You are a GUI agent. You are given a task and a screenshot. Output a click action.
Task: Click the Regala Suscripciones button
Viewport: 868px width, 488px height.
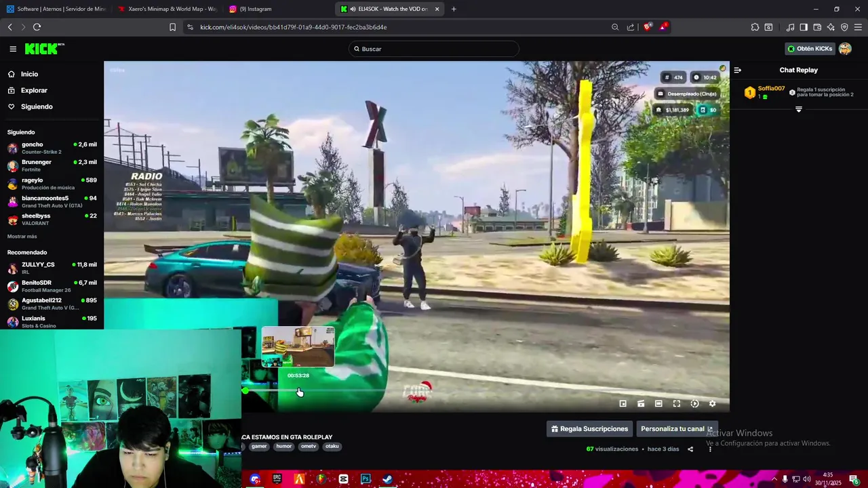coord(589,429)
